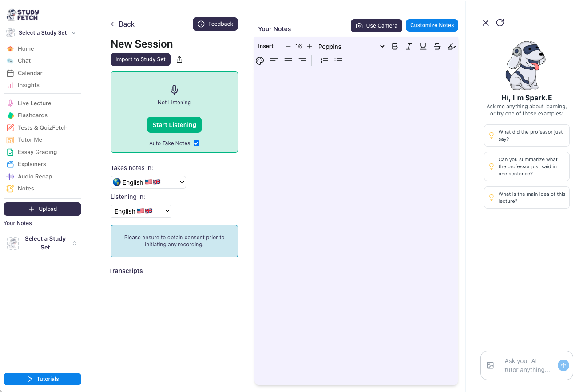Click the highlighter icon in the toolbar
This screenshot has height=392, width=587.
452,46
